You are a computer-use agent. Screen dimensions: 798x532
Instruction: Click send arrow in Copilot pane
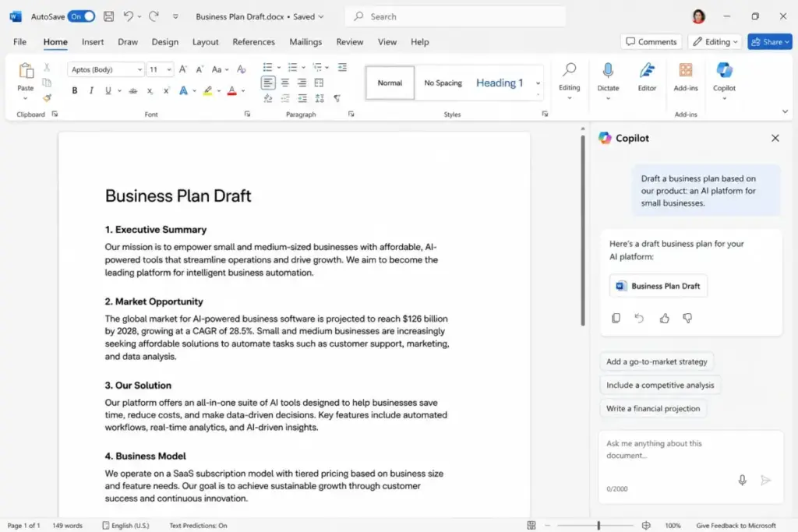(765, 480)
